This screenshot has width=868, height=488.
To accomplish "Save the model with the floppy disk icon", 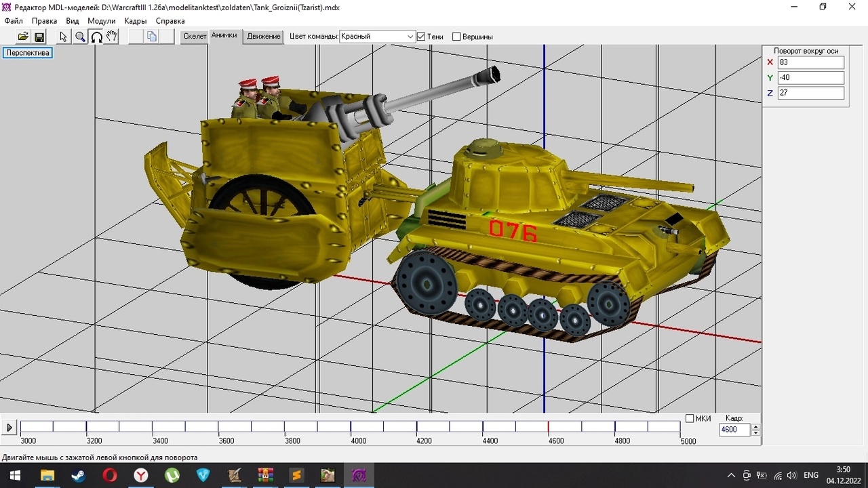I will click(x=39, y=37).
